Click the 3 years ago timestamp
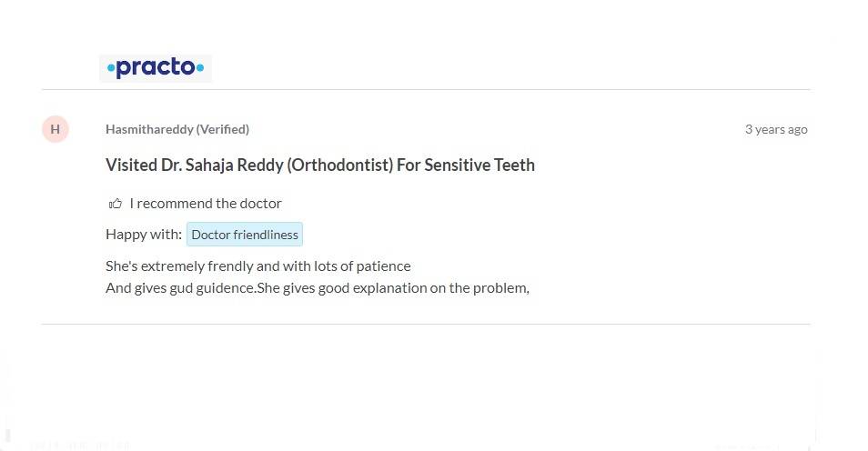868x451 pixels. point(775,129)
